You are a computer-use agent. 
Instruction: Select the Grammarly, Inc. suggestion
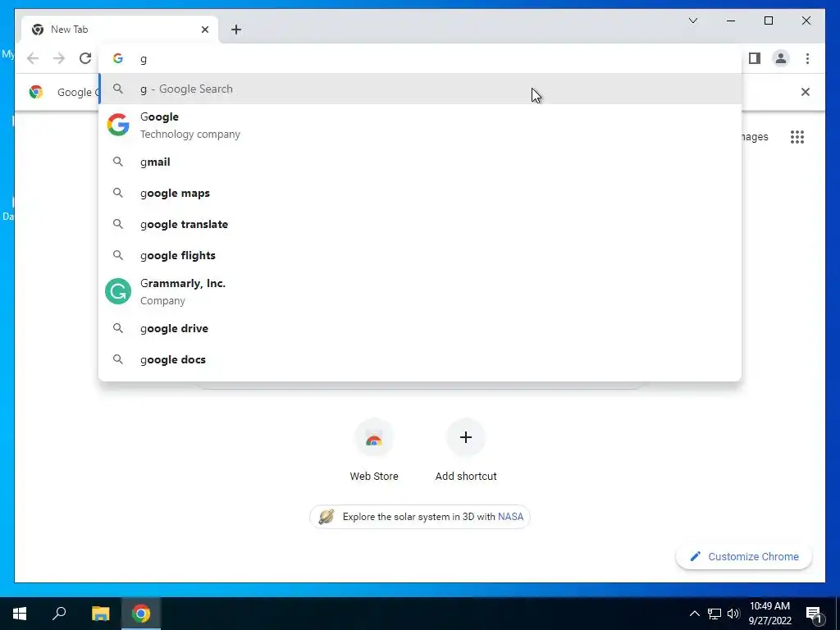[421, 292]
